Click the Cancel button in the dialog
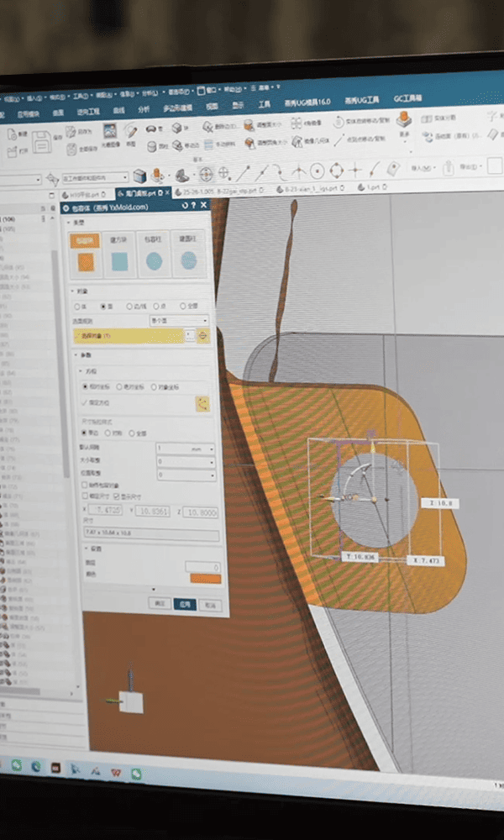This screenshot has height=840, width=504. click(x=210, y=606)
